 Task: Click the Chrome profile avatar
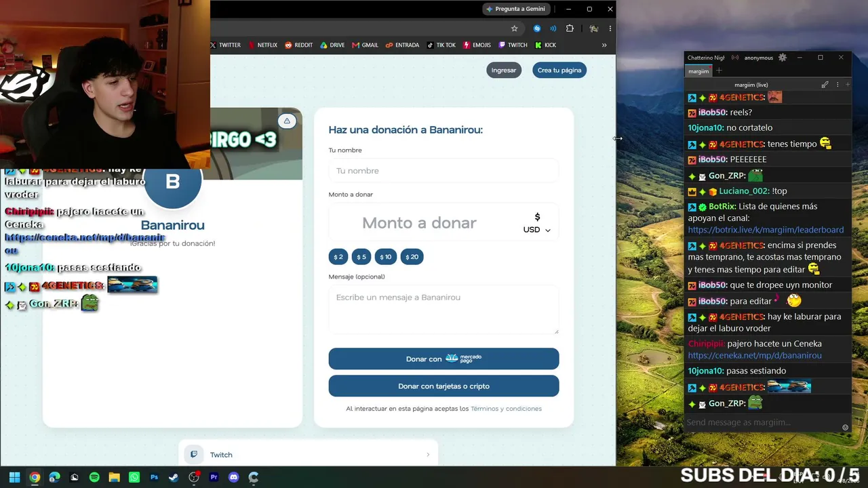tap(593, 28)
